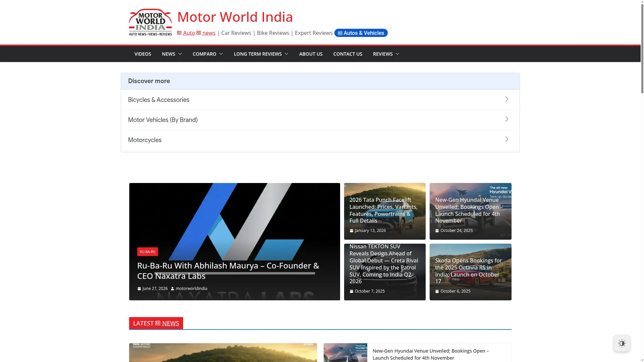This screenshot has height=362, width=644.
Task: Open Bicycles & Accessories arrow
Action: pyautogui.click(x=507, y=99)
